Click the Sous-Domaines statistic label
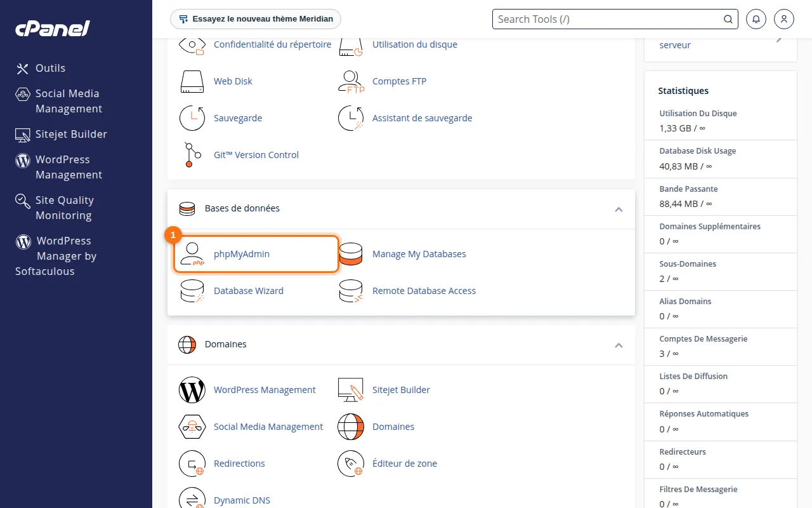The image size is (812, 508). pyautogui.click(x=688, y=264)
